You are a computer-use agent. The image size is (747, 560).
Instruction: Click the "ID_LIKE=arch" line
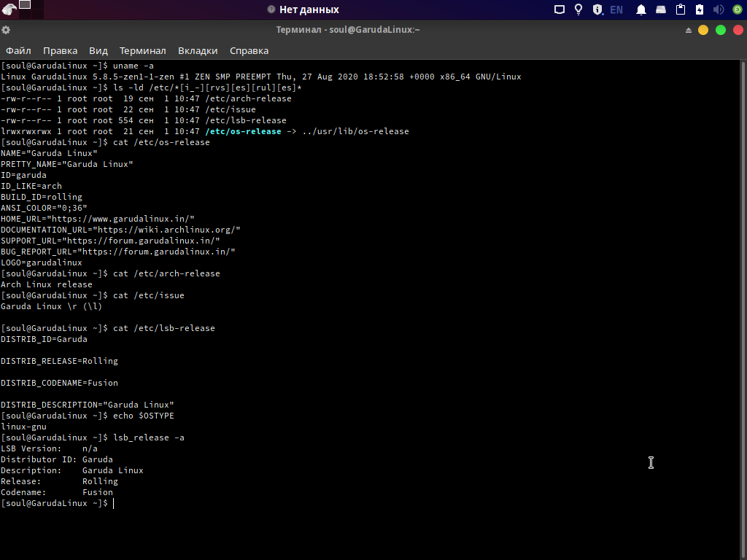click(x=31, y=186)
